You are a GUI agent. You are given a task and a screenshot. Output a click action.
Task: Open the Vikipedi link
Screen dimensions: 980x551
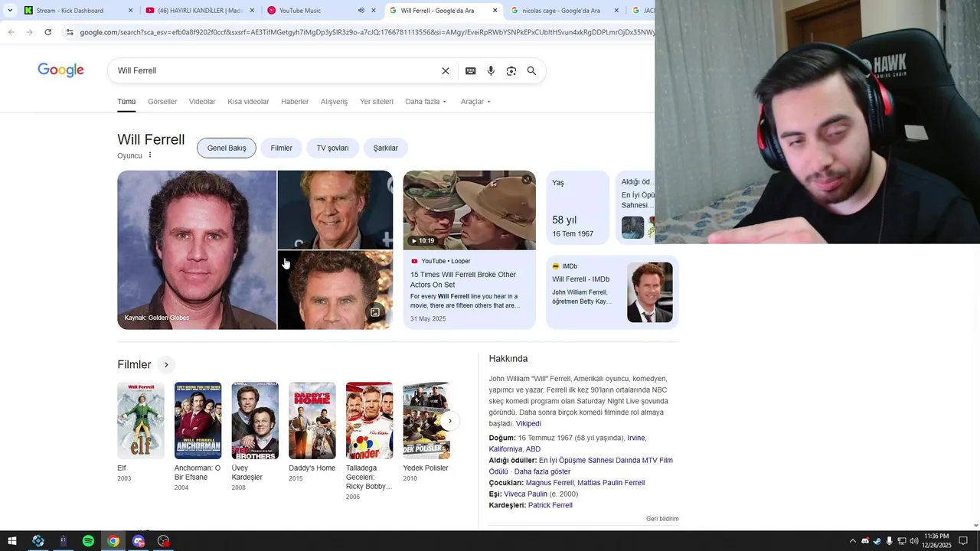click(528, 424)
